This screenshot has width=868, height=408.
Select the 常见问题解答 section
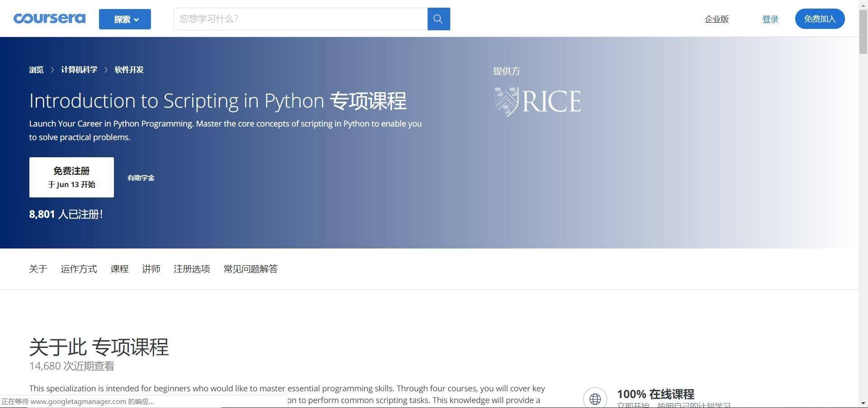click(x=250, y=269)
